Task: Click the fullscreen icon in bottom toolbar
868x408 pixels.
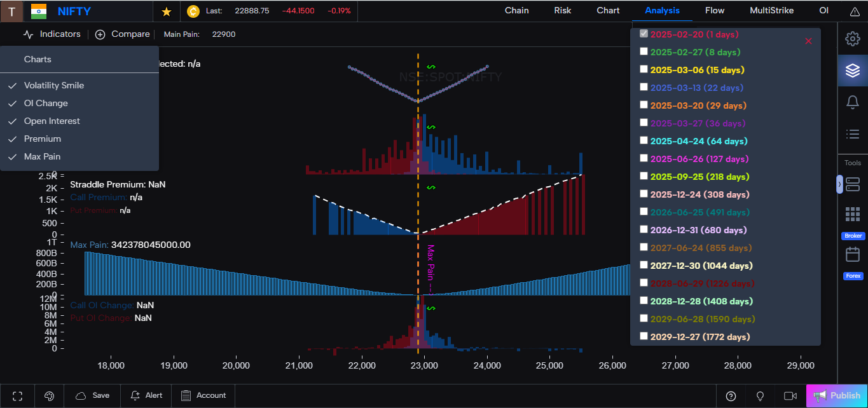Action: 17,395
